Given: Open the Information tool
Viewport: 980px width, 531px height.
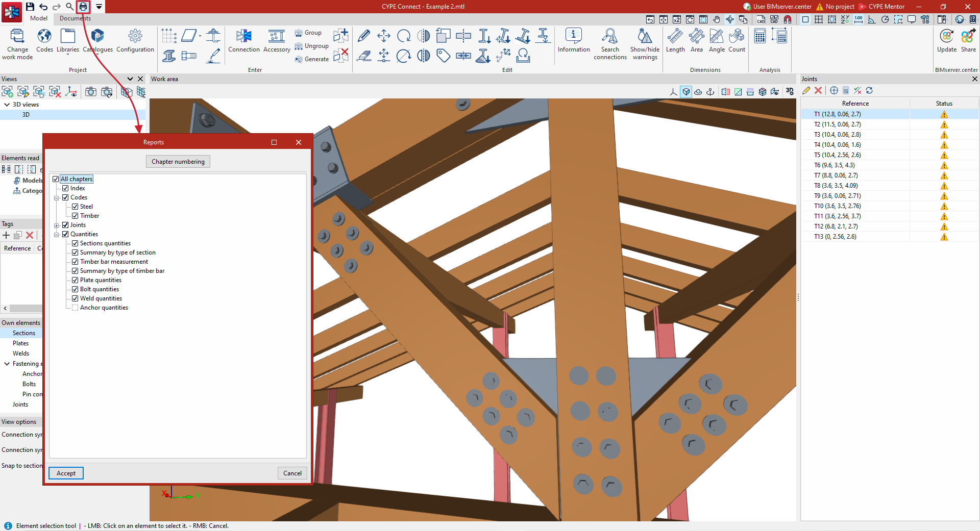Looking at the screenshot, I should point(574,41).
